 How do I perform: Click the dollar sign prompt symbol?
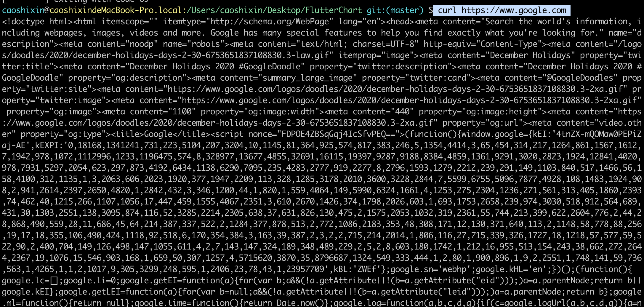point(430,10)
